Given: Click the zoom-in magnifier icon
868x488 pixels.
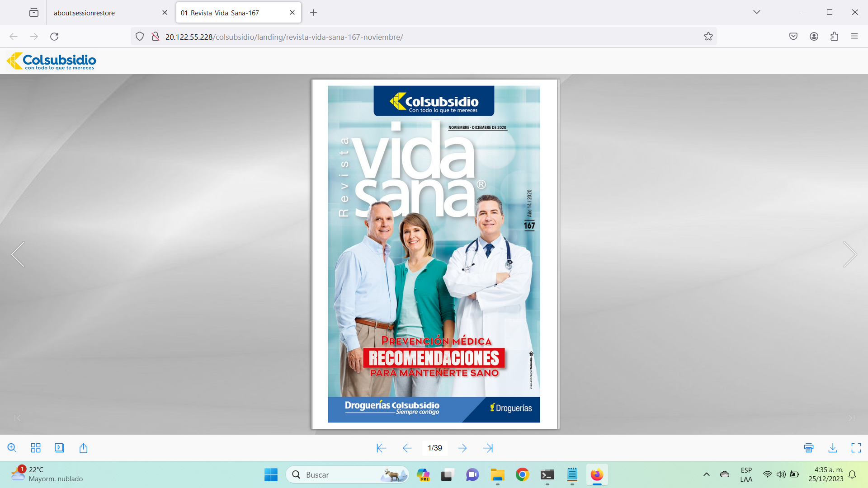Looking at the screenshot, I should pyautogui.click(x=12, y=448).
